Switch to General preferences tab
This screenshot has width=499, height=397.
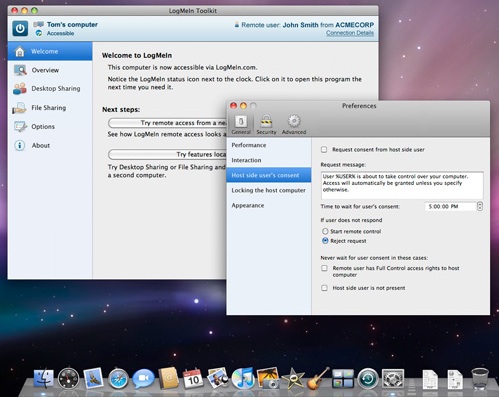(241, 125)
